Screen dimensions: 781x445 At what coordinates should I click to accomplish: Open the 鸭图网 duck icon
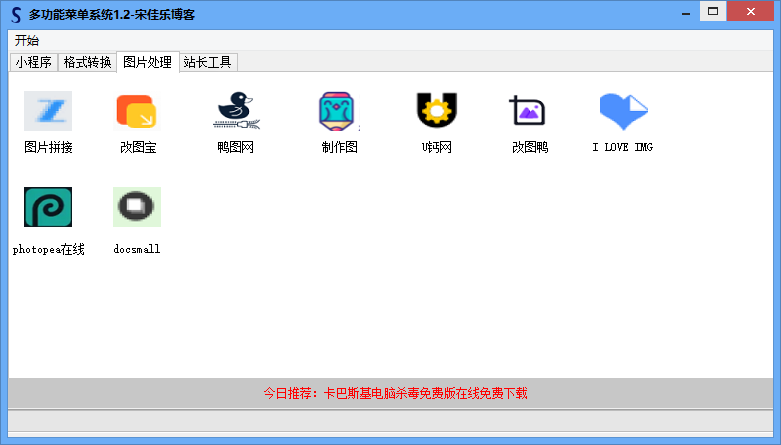click(x=236, y=111)
